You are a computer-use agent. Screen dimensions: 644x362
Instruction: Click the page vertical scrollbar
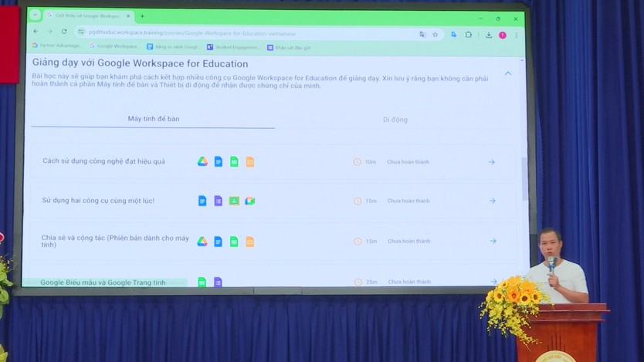[524, 178]
